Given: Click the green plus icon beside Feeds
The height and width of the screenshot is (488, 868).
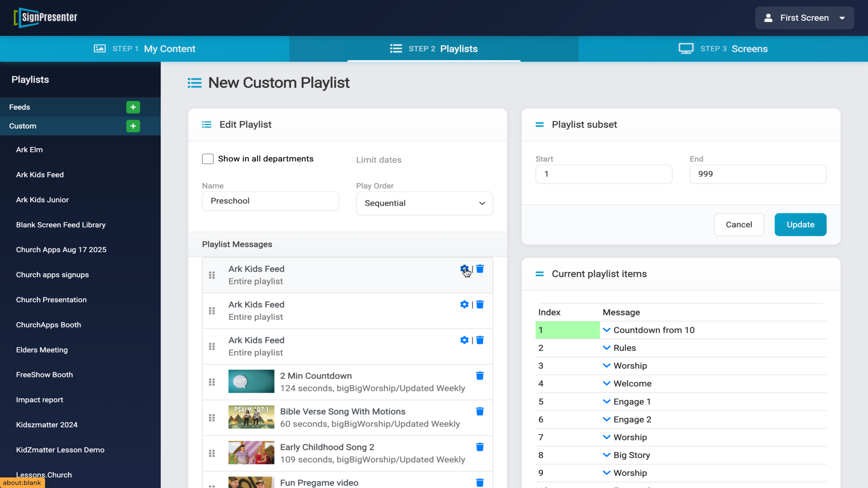Looking at the screenshot, I should point(133,107).
